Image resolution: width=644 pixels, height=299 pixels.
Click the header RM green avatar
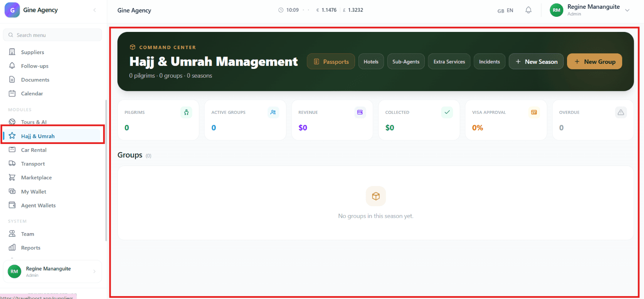[x=557, y=10]
